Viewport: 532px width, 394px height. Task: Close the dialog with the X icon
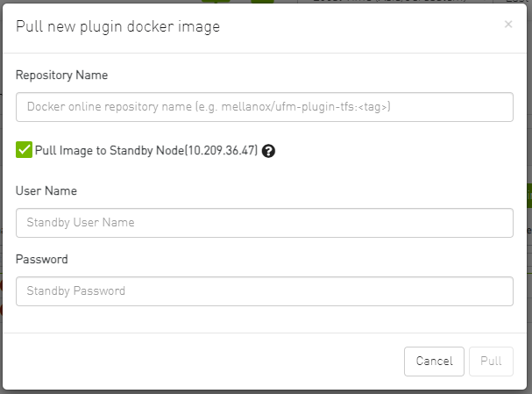coord(508,25)
